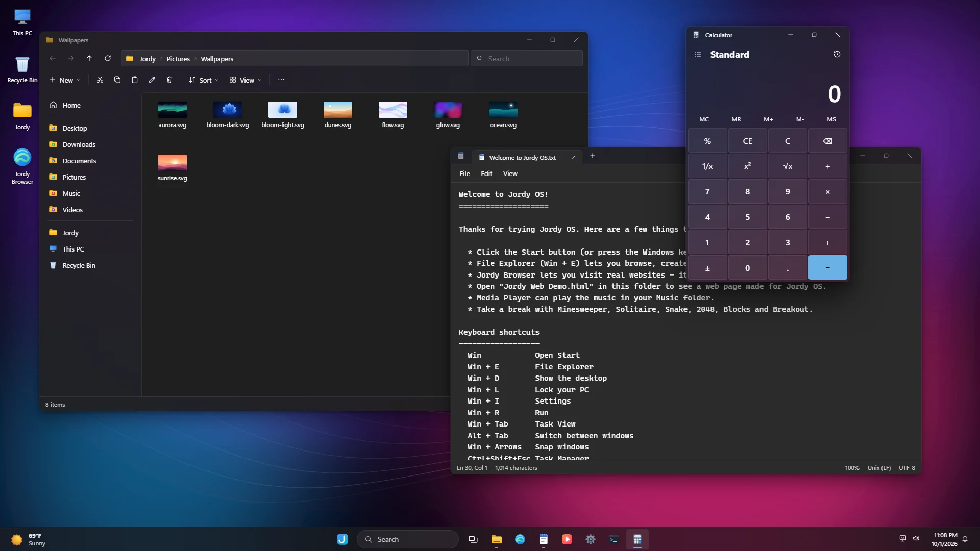Screen dimensions: 980x551
Task: Click the weather widget showing 69°F Sunny
Action: click(29, 539)
